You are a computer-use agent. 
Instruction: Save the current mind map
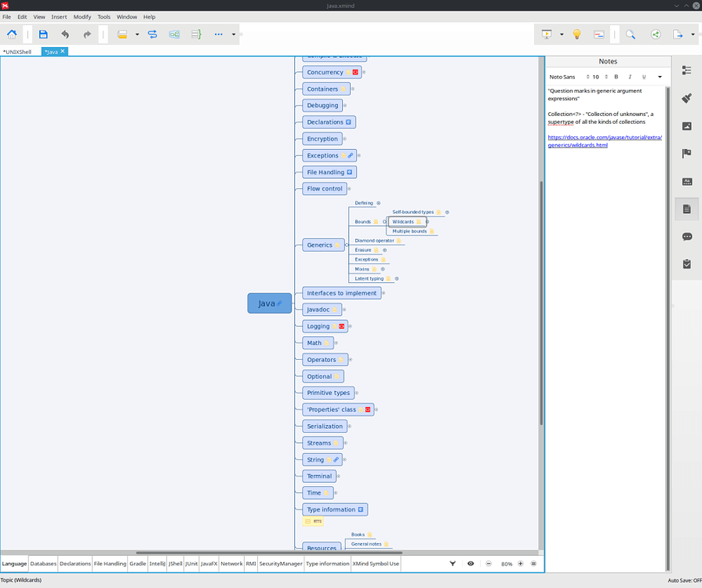click(42, 34)
